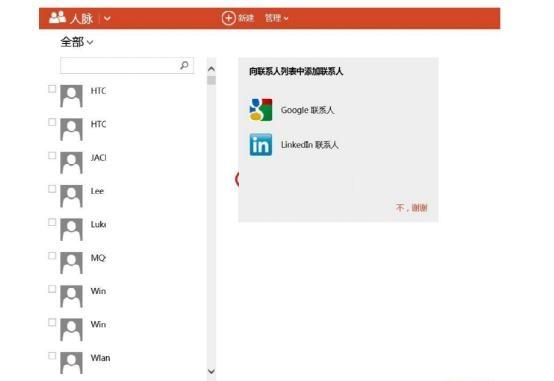Viewport: 554px width, 381px height.
Task: Click the People (人脉) icon in header
Action: tap(57, 17)
